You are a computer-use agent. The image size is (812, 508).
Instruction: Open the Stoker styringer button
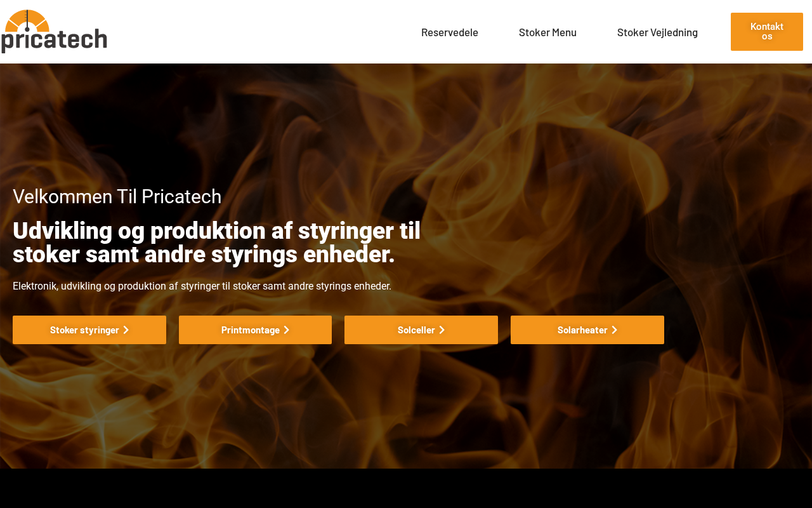pyautogui.click(x=89, y=330)
